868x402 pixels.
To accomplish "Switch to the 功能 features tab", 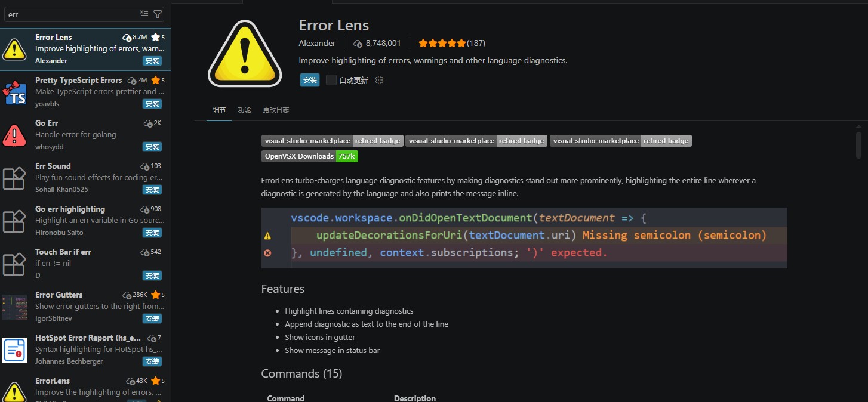I will (244, 110).
